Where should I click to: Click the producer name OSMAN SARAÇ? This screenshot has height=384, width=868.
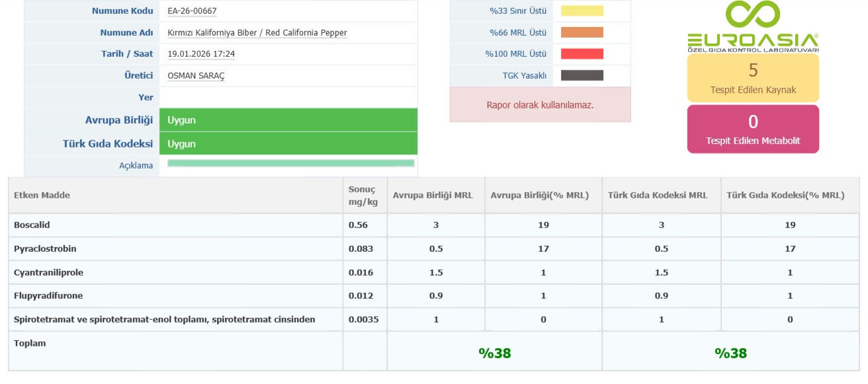tap(196, 76)
